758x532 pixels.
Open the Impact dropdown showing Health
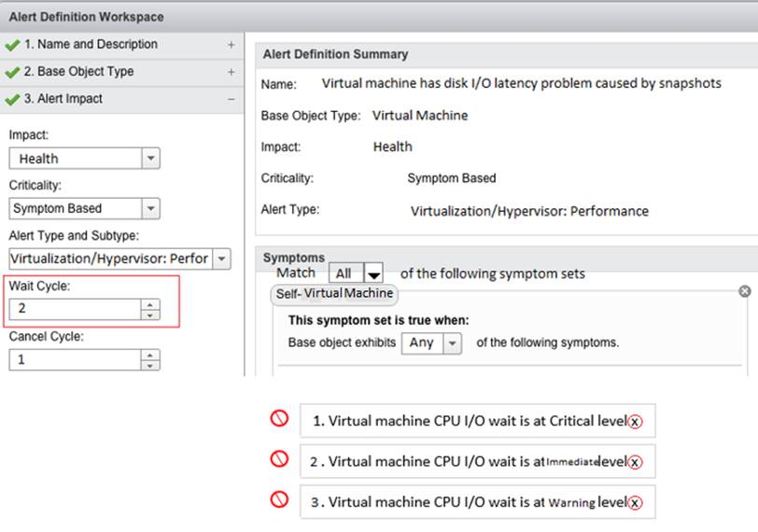[151, 159]
